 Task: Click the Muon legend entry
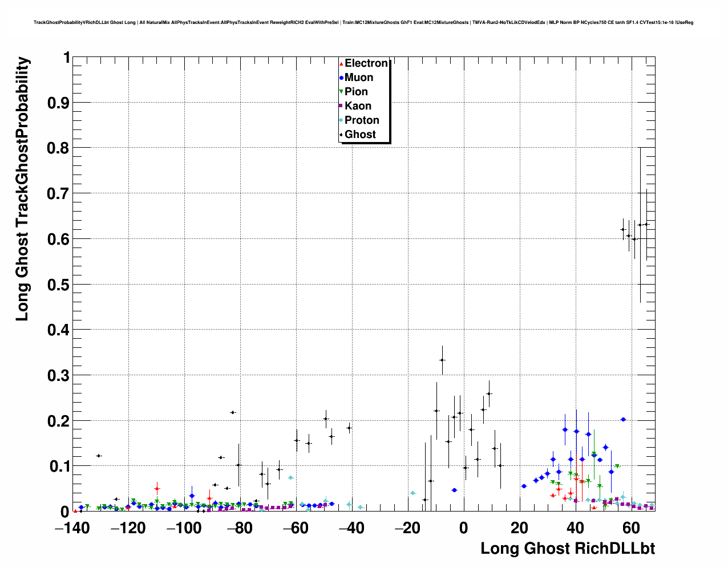pos(357,78)
